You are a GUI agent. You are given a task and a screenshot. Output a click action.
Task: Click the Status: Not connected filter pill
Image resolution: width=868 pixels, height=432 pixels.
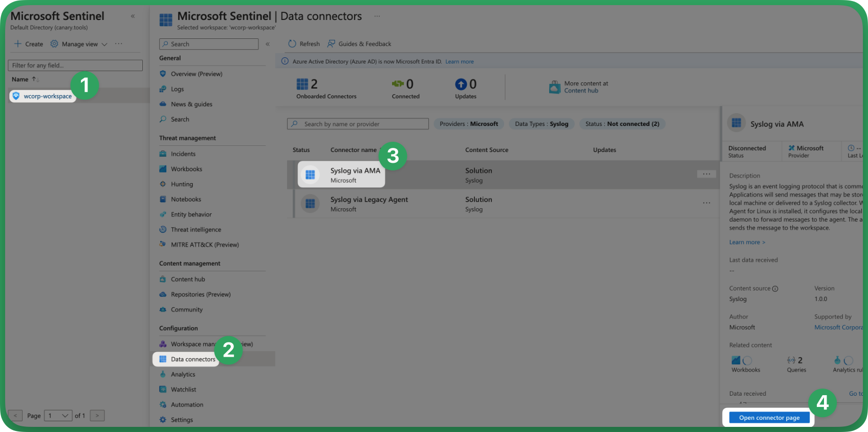click(x=622, y=124)
